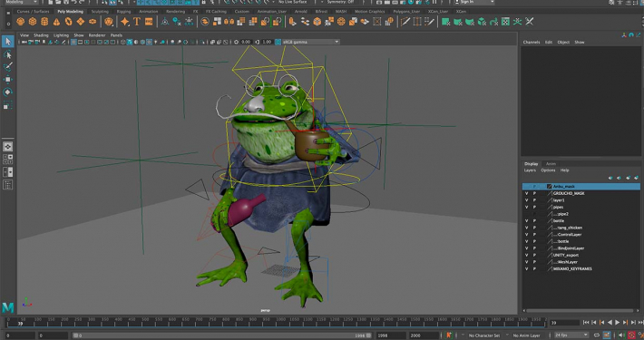Image resolution: width=644 pixels, height=340 pixels.
Task: Toggle visibility V of GROUCHO_MASK layer
Action: (526, 193)
